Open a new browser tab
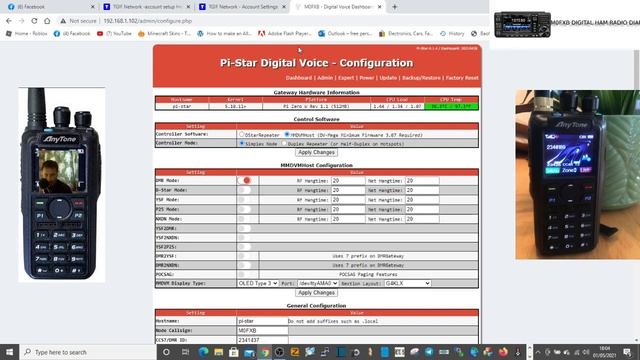Screen dimensions: 640x360 click(x=394, y=7)
